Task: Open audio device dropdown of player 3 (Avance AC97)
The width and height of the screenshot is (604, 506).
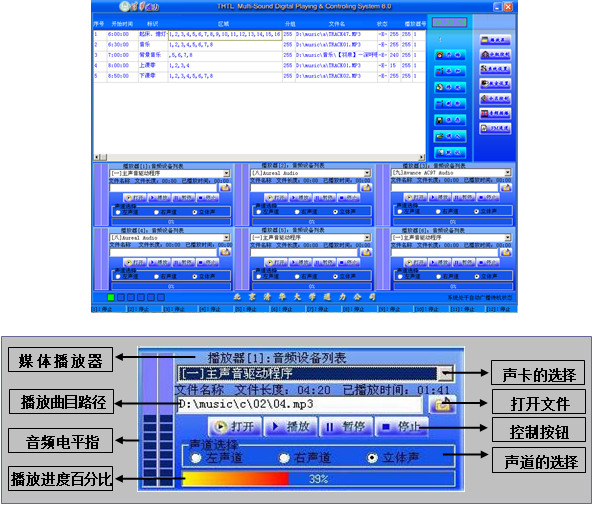Action: 507,172
